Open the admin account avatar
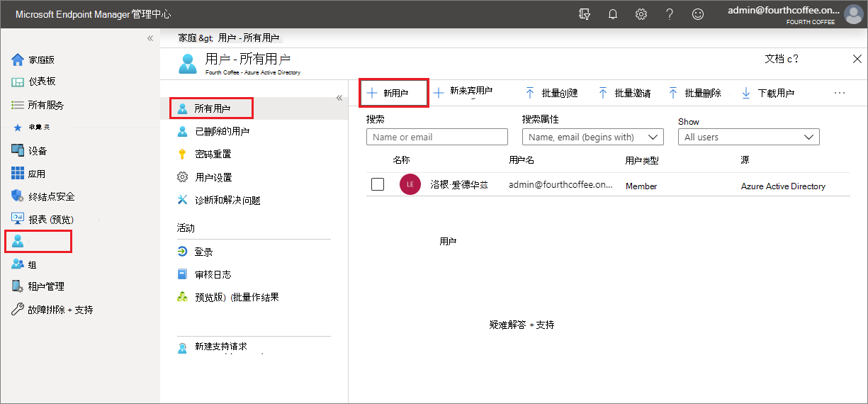The height and width of the screenshot is (404, 868). (853, 14)
